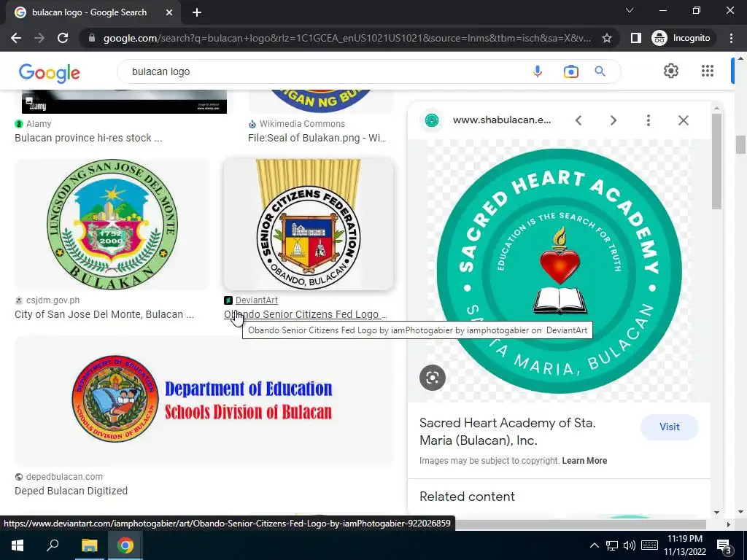The image size is (747, 560).
Task: Click the Windows Start button
Action: click(18, 545)
